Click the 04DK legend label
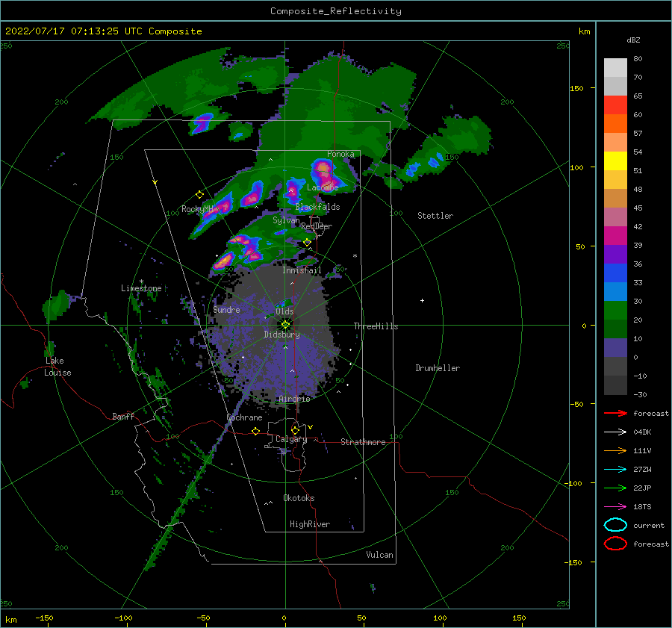 point(642,432)
